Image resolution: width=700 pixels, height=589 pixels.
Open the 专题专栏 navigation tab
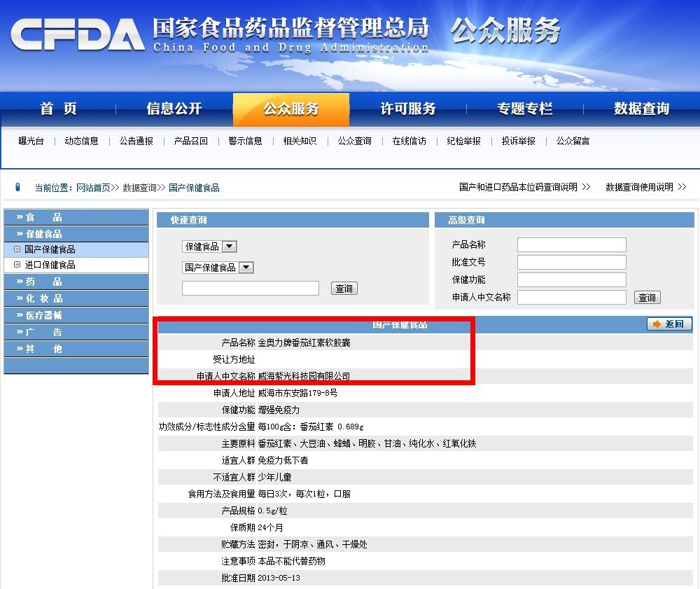(525, 109)
